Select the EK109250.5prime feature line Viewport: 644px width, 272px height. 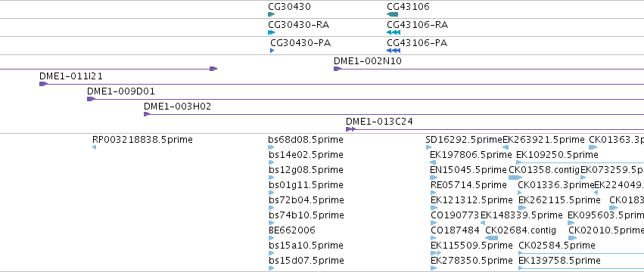coord(580,162)
